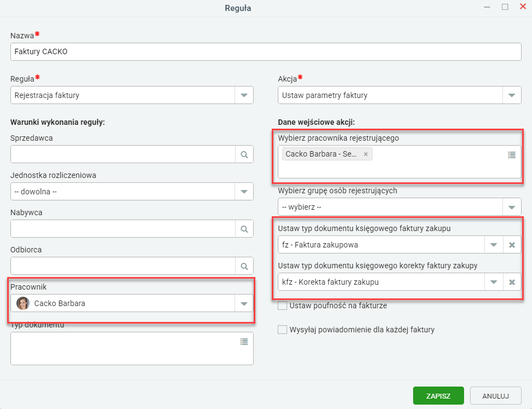Remove the Cacko Barbara tag with x
Image resolution: width=532 pixels, height=409 pixels.
pos(366,154)
